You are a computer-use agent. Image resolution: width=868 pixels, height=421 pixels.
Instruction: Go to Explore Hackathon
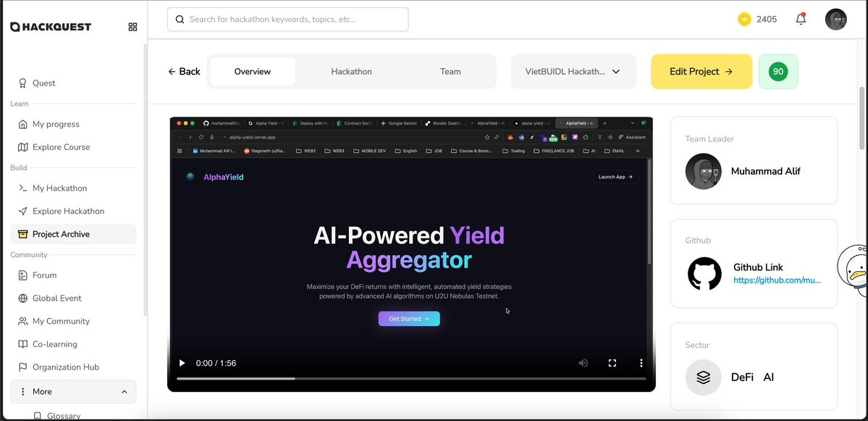click(x=73, y=211)
